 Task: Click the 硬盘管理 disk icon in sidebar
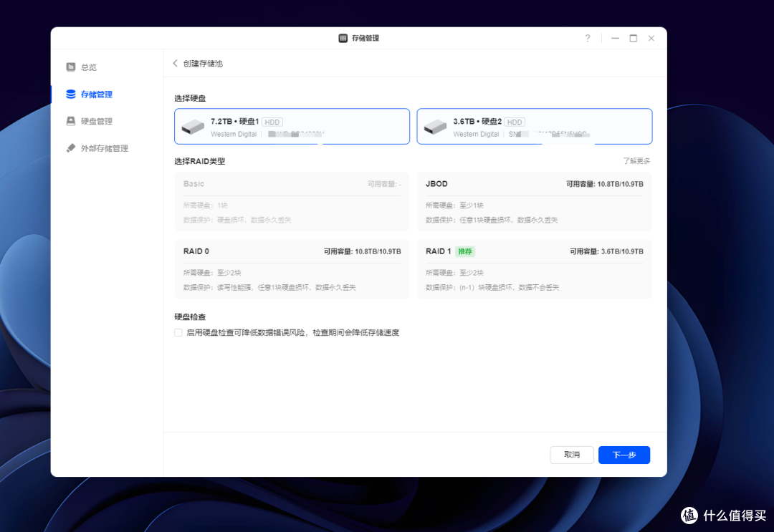click(x=70, y=121)
